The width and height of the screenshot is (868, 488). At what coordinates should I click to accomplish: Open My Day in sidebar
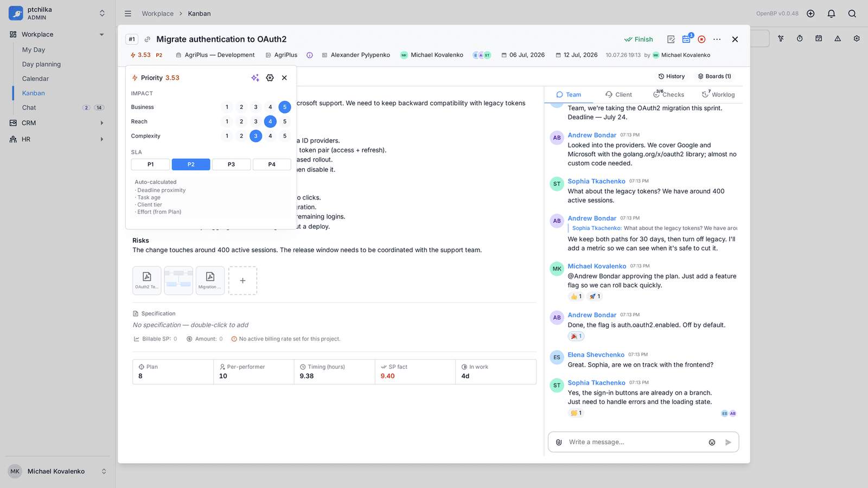34,50
